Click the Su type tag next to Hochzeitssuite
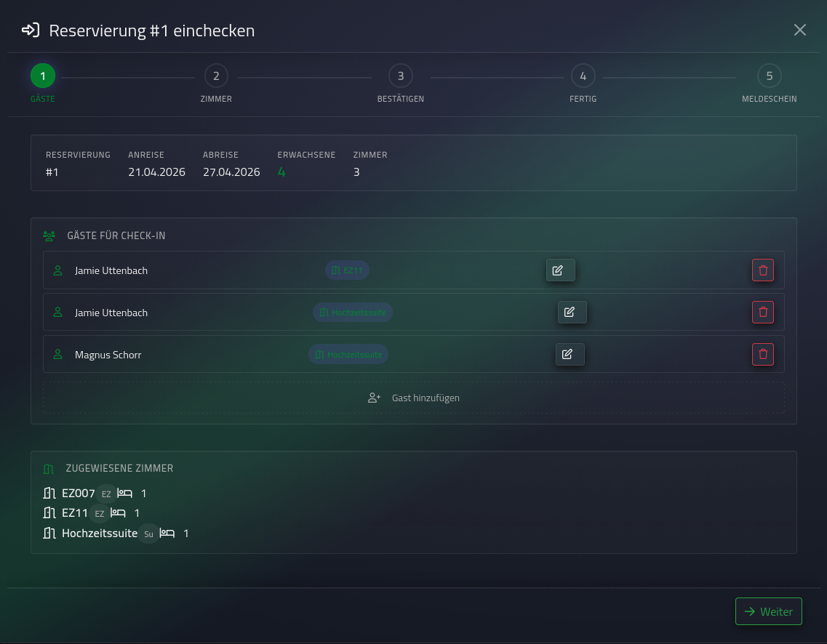The width and height of the screenshot is (827, 644). click(148, 534)
